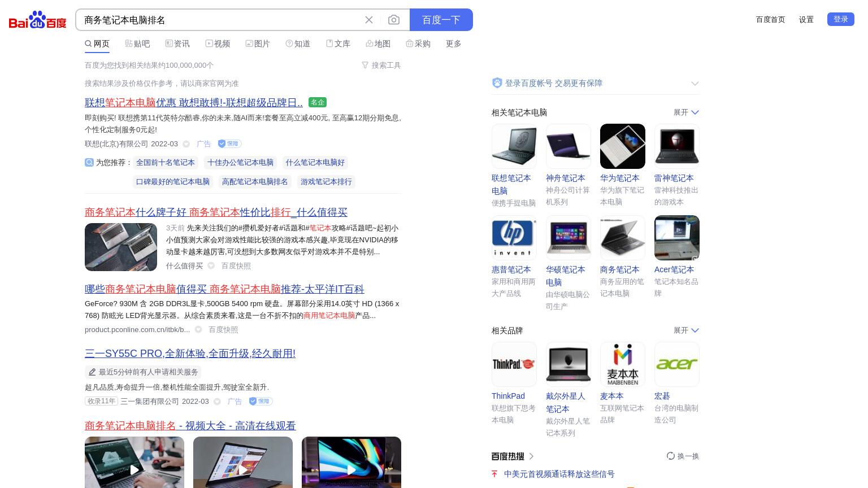
Task: Switch to the 资讯 tab
Action: point(177,43)
